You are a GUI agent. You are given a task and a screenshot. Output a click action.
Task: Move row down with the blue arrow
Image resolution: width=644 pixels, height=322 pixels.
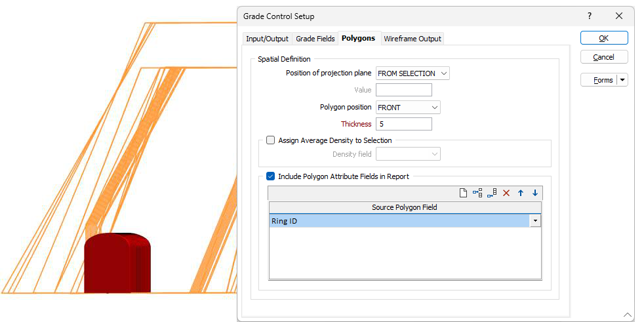(534, 193)
